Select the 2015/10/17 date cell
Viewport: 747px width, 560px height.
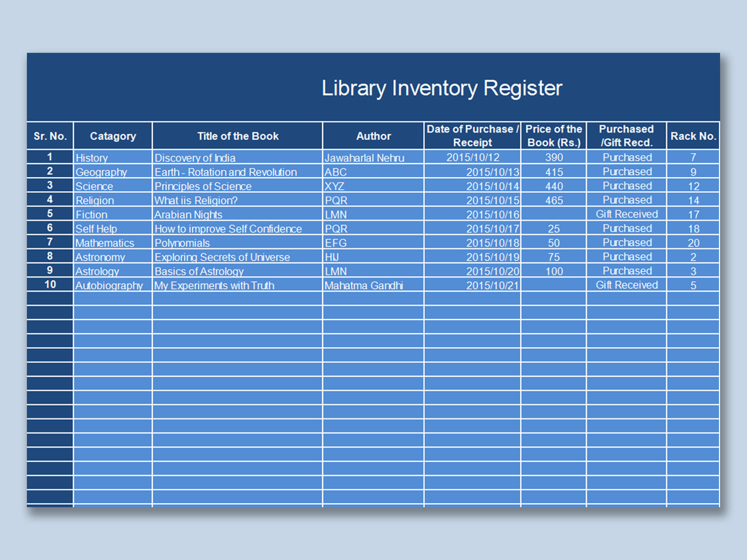473,228
